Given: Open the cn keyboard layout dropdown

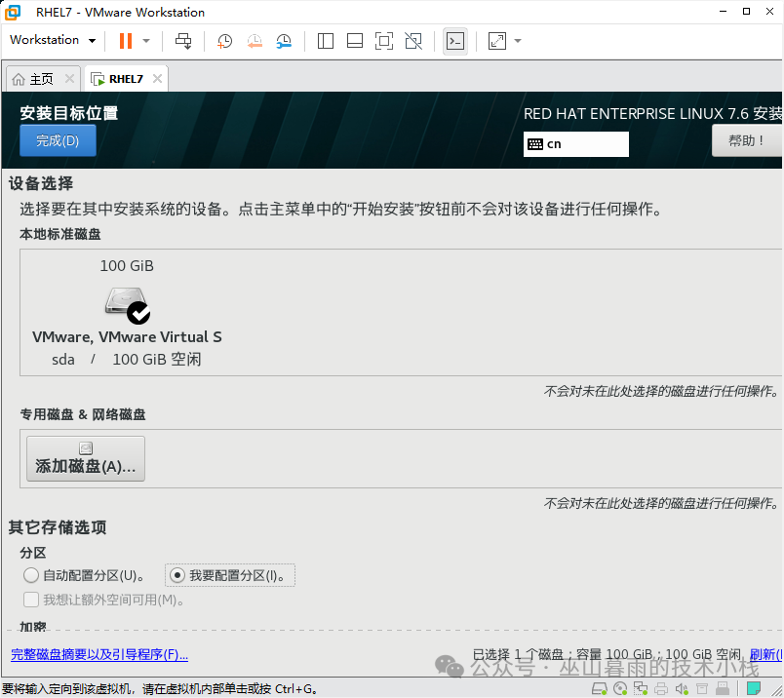Looking at the screenshot, I should (575, 144).
